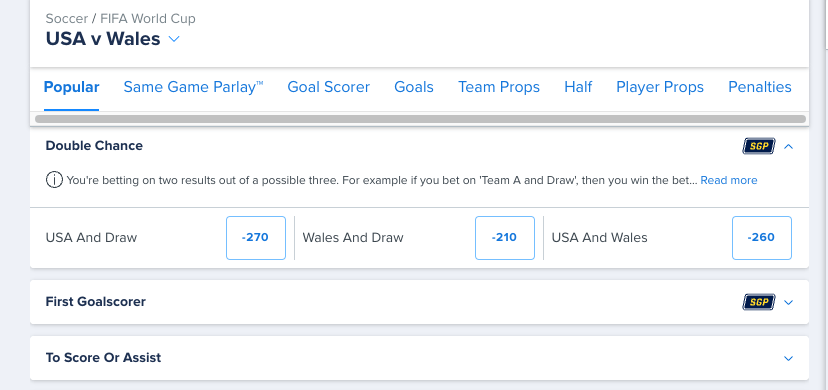Open the USA v Wales match dropdown
828x390 pixels.
coord(174,39)
